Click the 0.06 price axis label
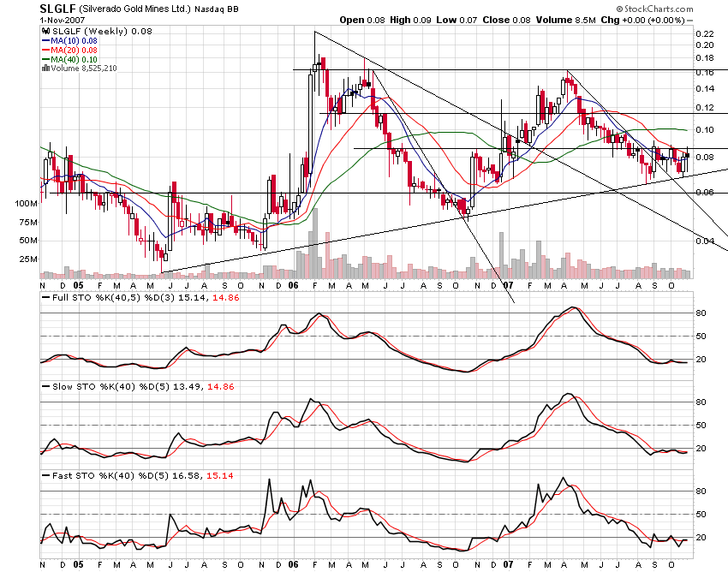 pos(705,192)
